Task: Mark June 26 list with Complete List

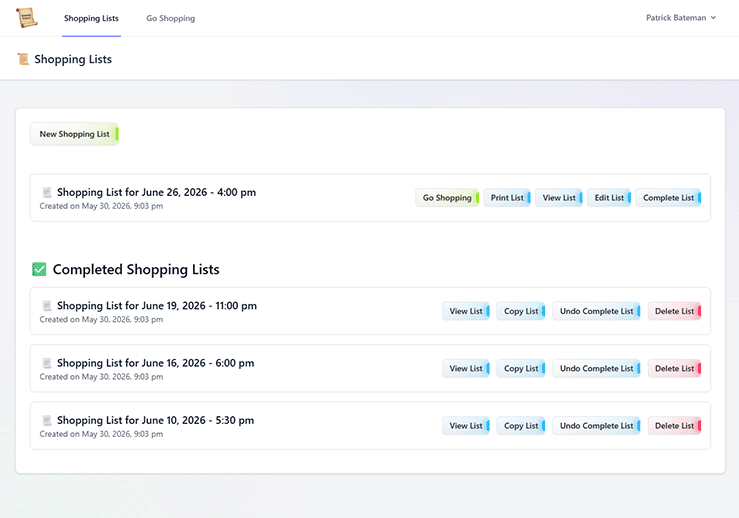Action: tap(669, 198)
